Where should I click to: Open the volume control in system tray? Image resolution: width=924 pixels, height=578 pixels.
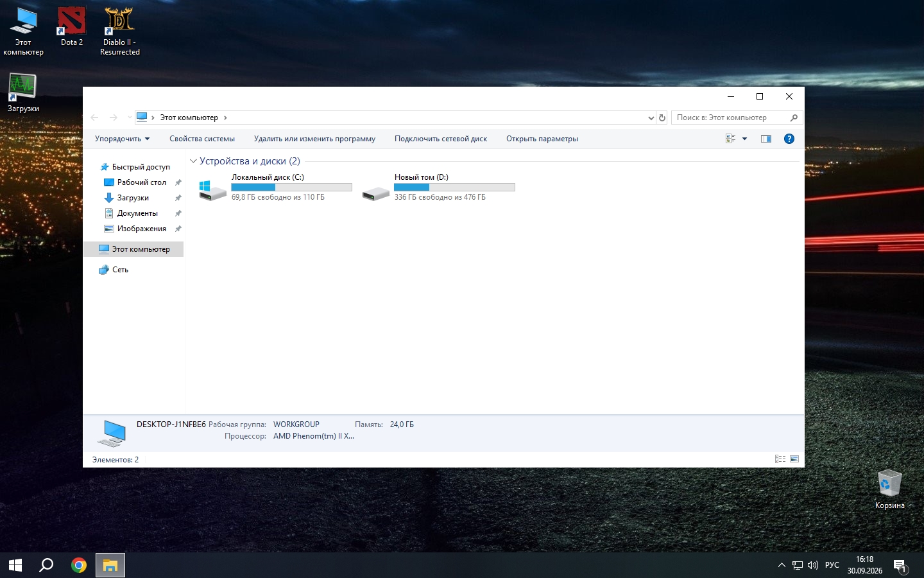pyautogui.click(x=813, y=565)
